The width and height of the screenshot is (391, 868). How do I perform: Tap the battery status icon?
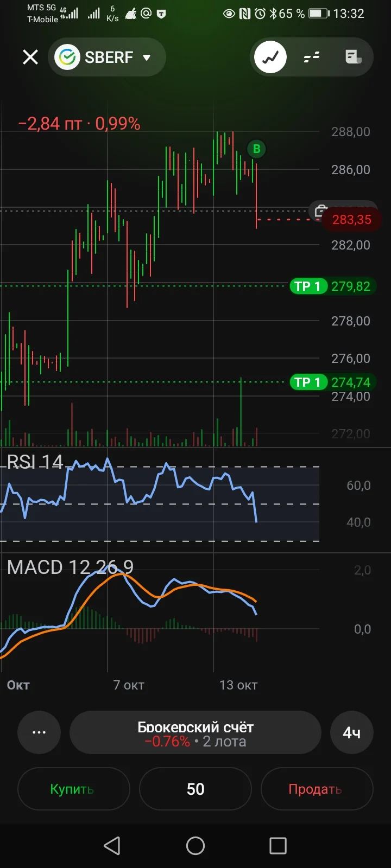(319, 14)
